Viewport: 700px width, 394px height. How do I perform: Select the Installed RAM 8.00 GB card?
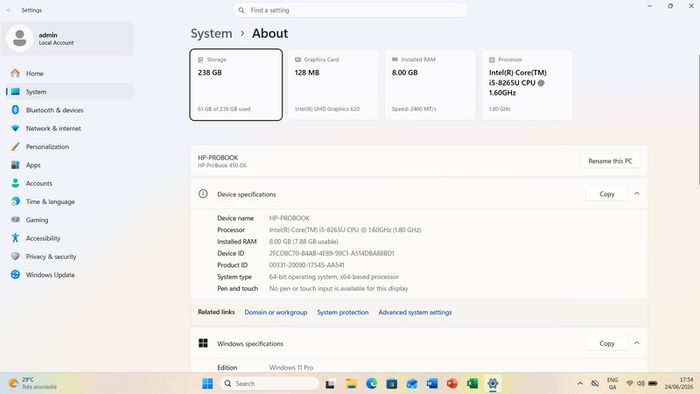[430, 85]
